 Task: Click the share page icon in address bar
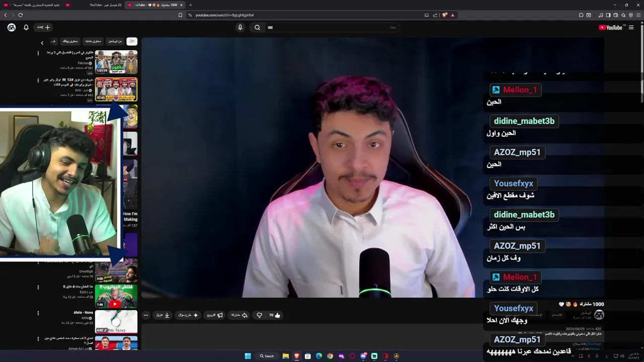(x=435, y=15)
